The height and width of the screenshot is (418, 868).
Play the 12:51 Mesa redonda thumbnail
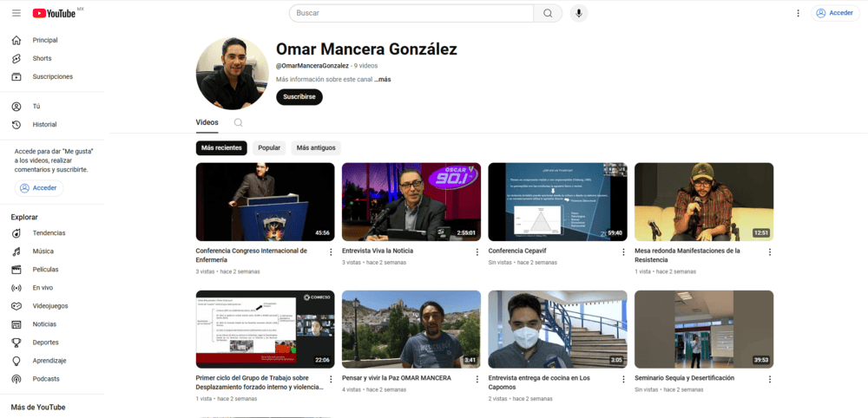coord(704,202)
